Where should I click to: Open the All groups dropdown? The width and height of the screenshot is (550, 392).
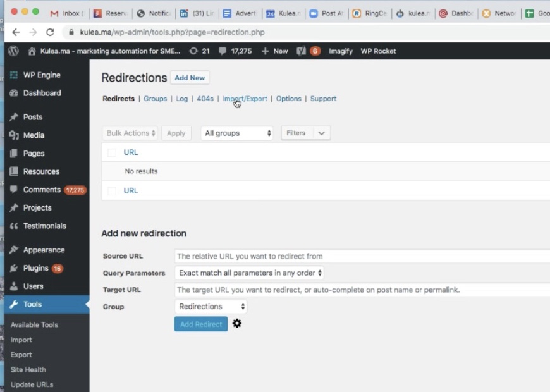[x=237, y=133]
